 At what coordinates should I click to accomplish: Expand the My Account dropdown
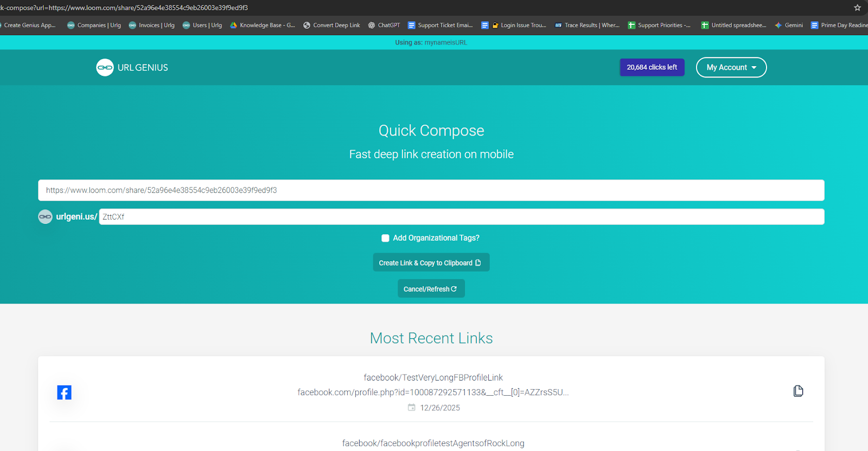[731, 68]
